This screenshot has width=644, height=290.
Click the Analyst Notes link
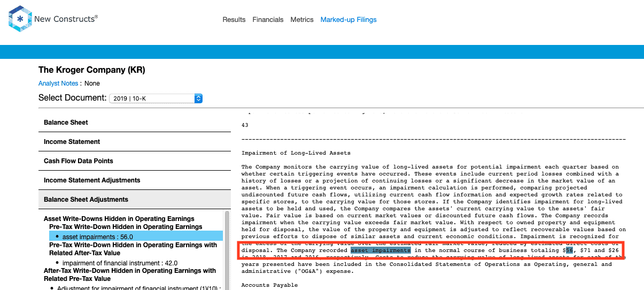(x=58, y=83)
